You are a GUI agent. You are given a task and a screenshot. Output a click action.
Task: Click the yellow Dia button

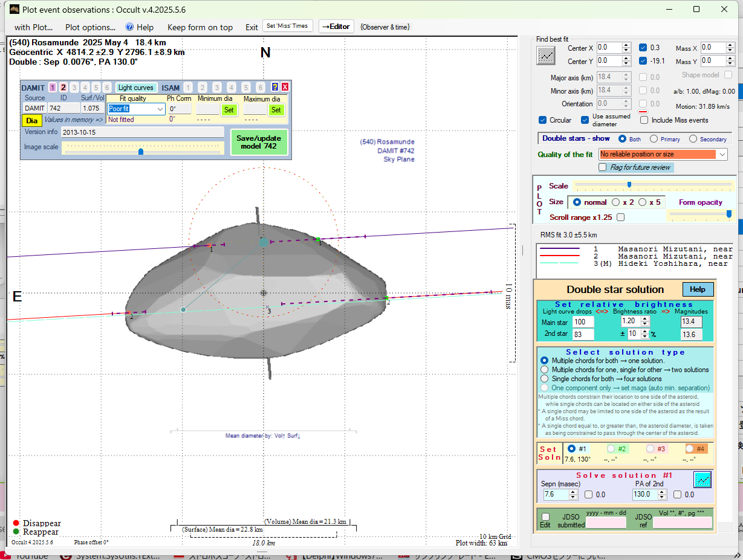32,120
